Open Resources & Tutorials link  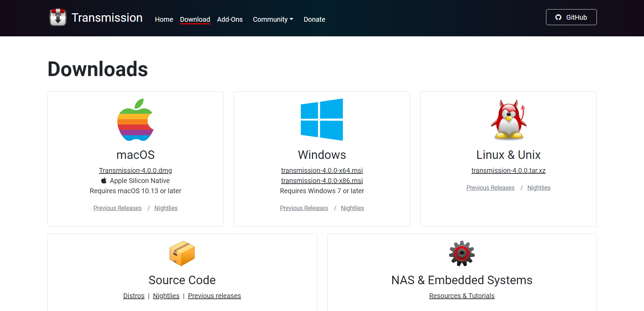point(462,296)
